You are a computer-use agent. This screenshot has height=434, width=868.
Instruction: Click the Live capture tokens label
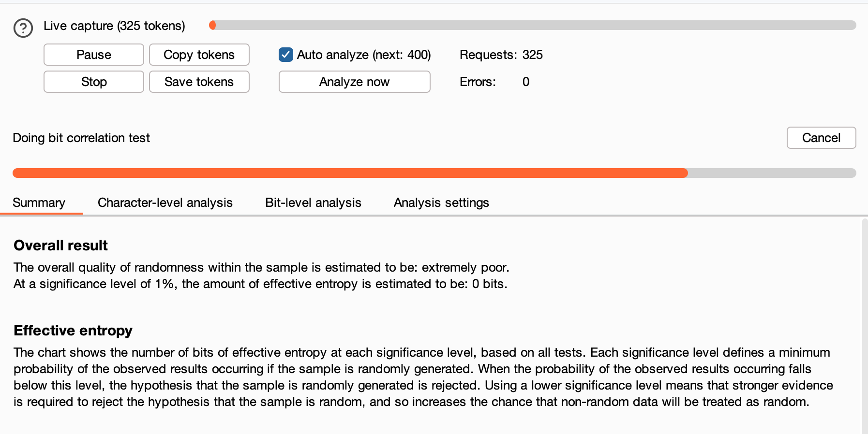coord(114,26)
